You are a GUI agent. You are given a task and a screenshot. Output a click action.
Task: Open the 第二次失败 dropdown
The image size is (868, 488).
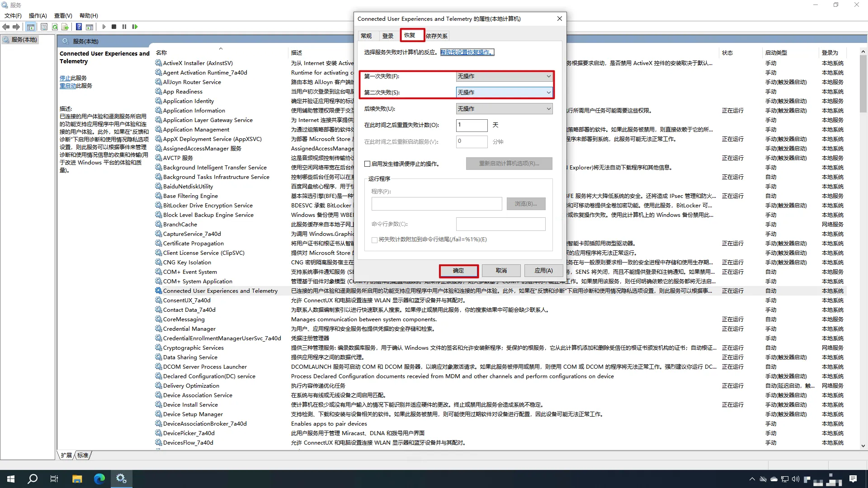coord(504,93)
